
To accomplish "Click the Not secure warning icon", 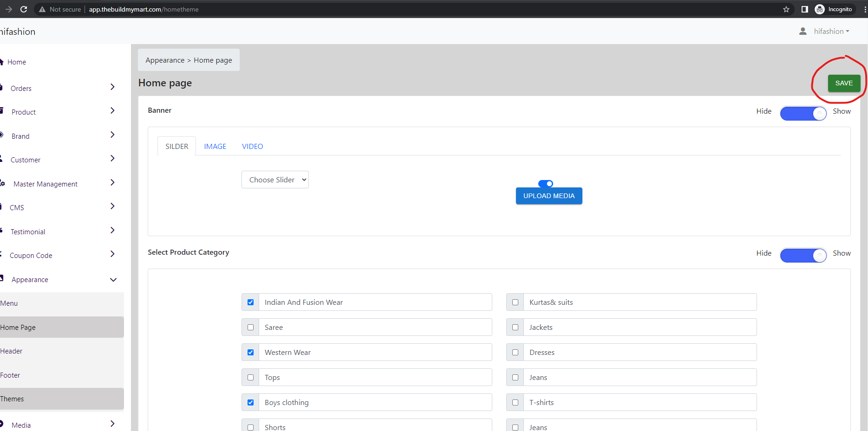I will pos(42,9).
